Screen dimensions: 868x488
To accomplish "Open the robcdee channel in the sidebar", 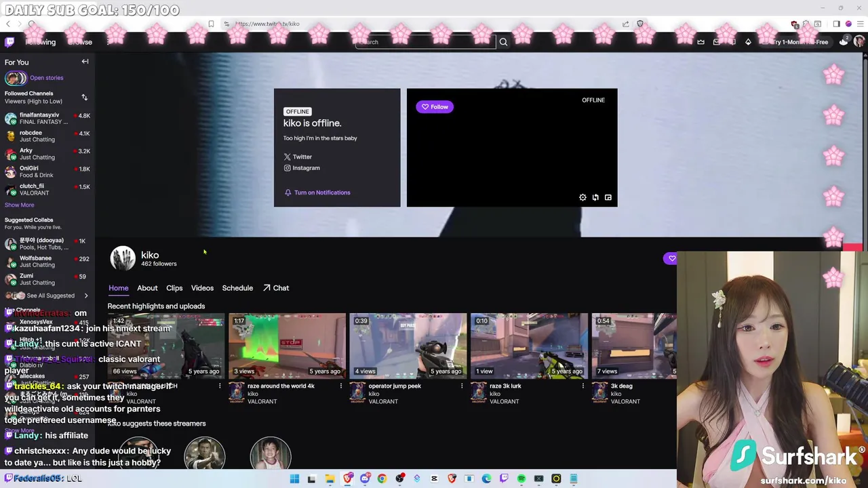I will (x=47, y=136).
